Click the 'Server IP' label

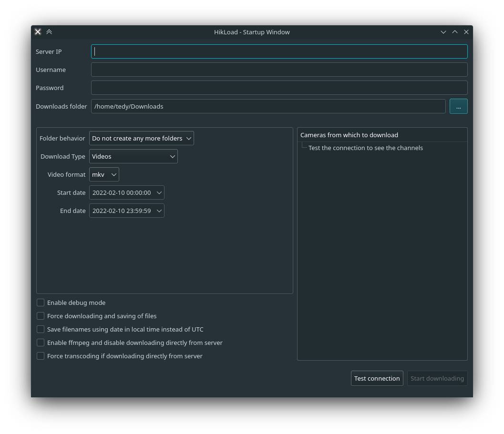point(49,52)
